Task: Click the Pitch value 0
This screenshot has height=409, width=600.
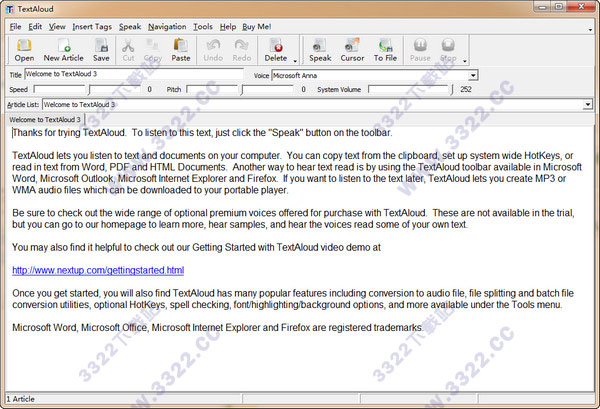Action: (x=303, y=89)
